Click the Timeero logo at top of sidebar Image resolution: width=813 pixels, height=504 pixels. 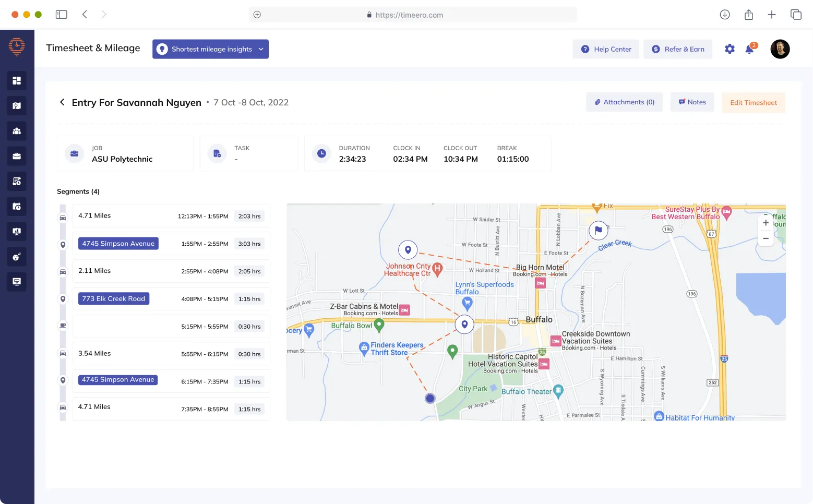(x=17, y=46)
